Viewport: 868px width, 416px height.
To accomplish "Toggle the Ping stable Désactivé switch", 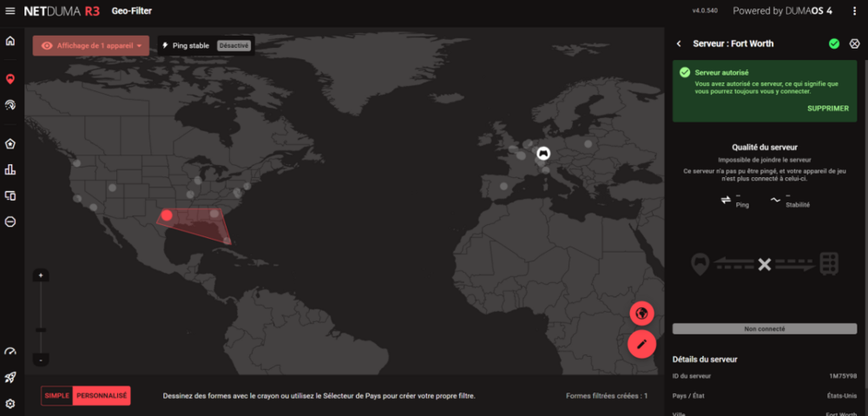I will click(x=233, y=45).
